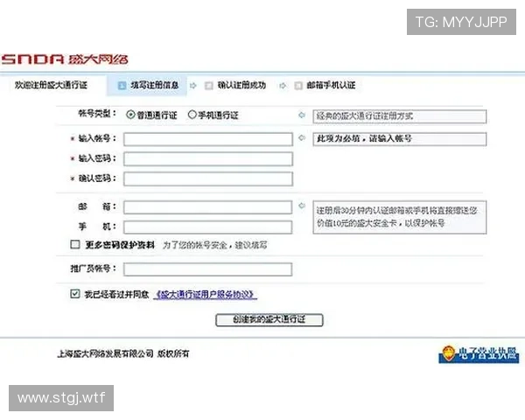525x420 pixels.
Task: Click the 电子营业执照 badge icon
Action: click(x=479, y=354)
